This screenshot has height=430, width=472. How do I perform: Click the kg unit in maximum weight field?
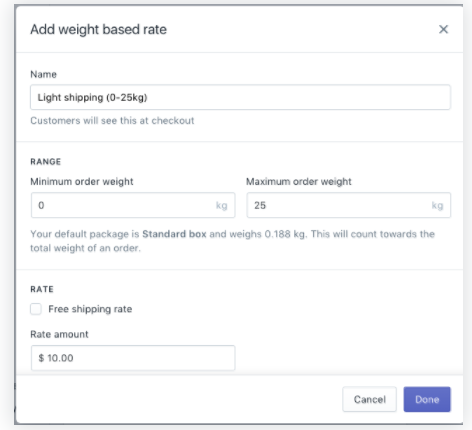(437, 205)
